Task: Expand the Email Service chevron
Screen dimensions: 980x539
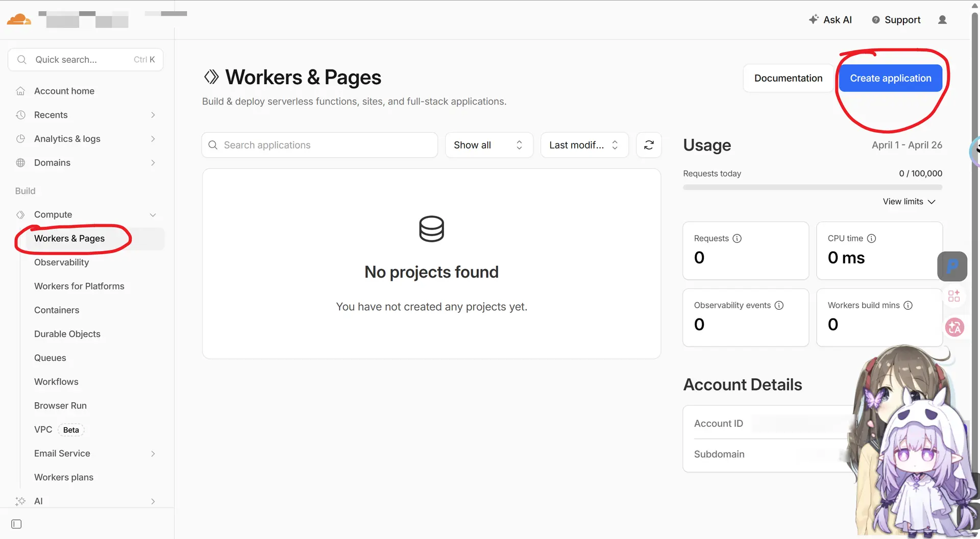Action: pos(153,454)
